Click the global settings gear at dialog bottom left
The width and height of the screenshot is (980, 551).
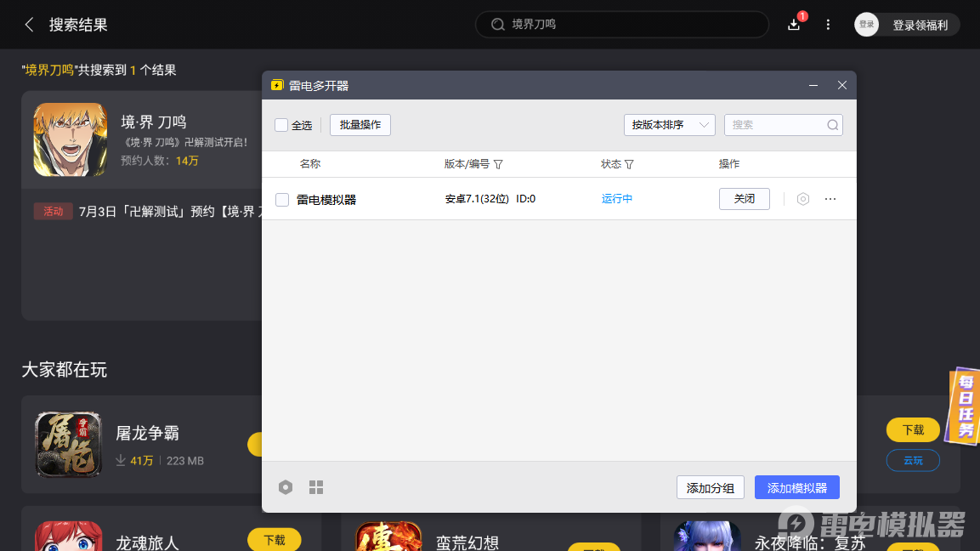point(286,487)
